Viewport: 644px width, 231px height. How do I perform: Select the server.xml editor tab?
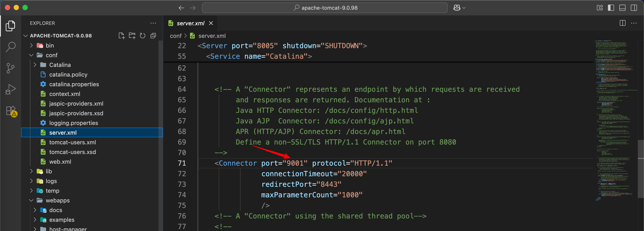[191, 23]
